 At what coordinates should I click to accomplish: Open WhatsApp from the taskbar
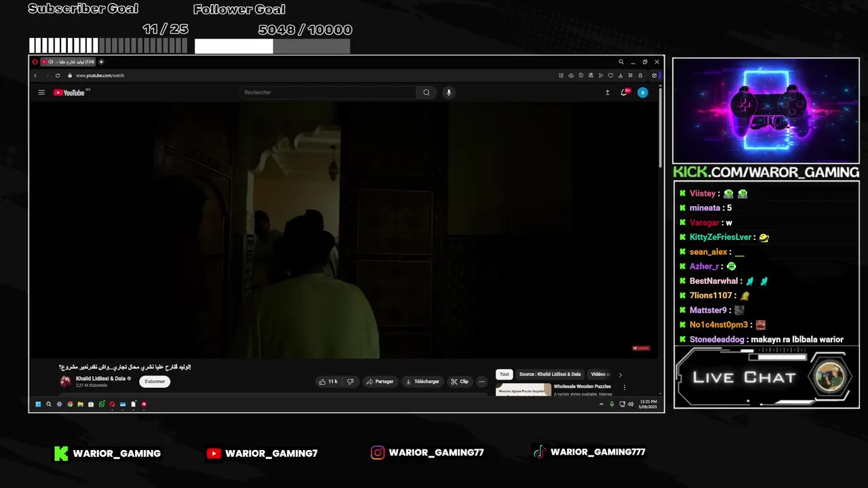pos(102,404)
